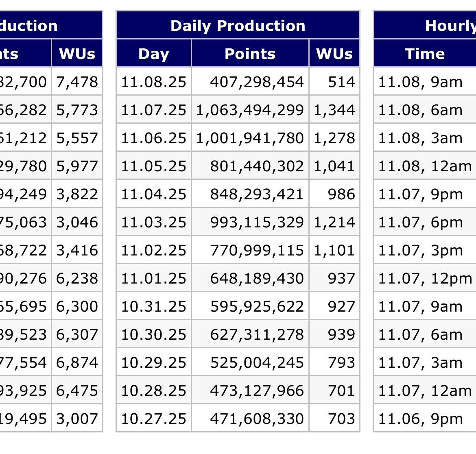Select the 10.27.25 day cell
Image resolution: width=476 pixels, height=454 pixels.
coord(154,419)
